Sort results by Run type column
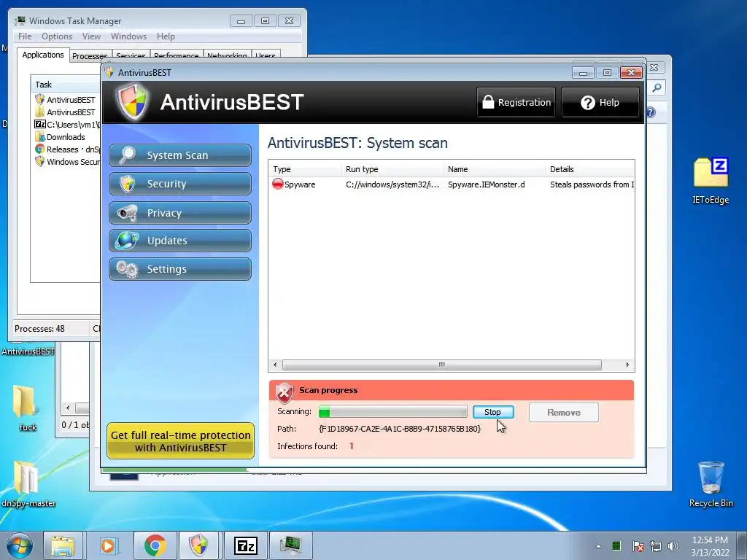The width and height of the screenshot is (747, 560). [392, 169]
